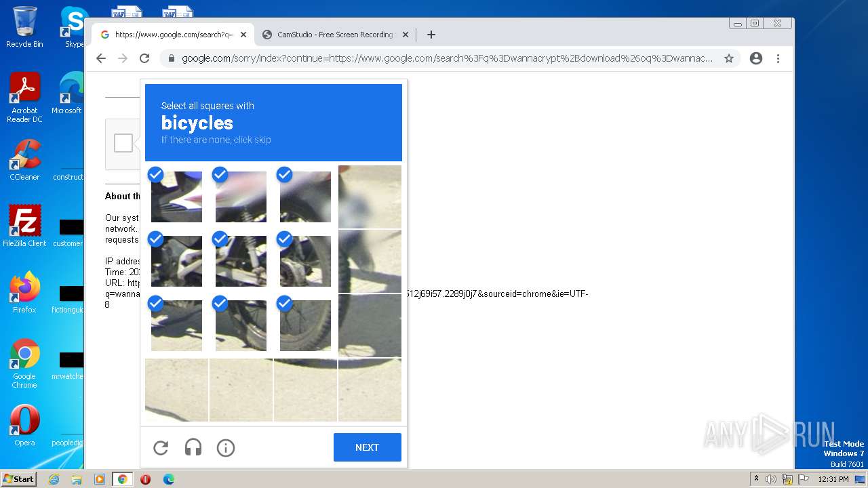This screenshot has height=488, width=868.
Task: Deselect the second-row middle tile with spring
Action: [x=241, y=261]
